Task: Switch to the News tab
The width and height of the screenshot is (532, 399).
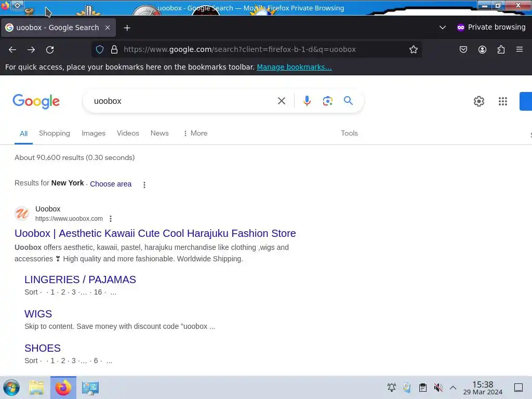Action: coord(159,133)
